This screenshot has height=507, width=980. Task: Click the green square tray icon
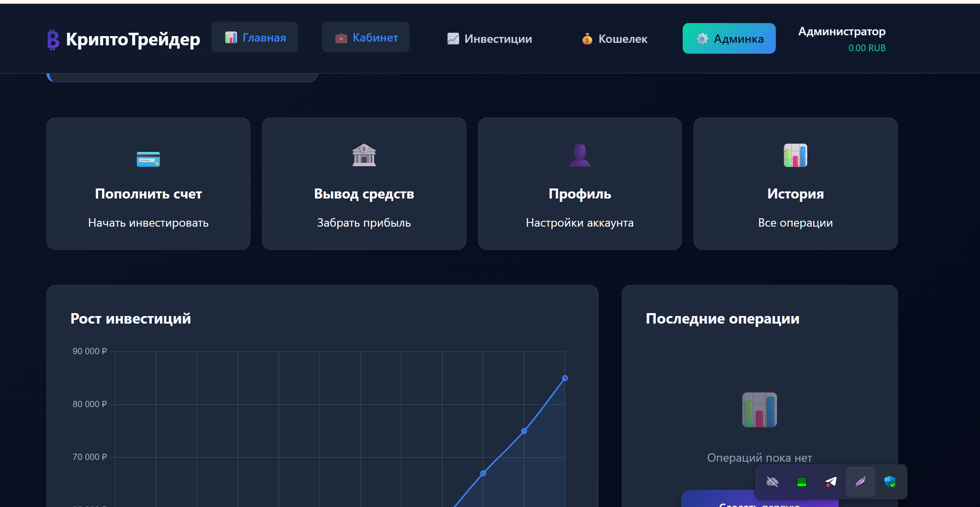(801, 482)
